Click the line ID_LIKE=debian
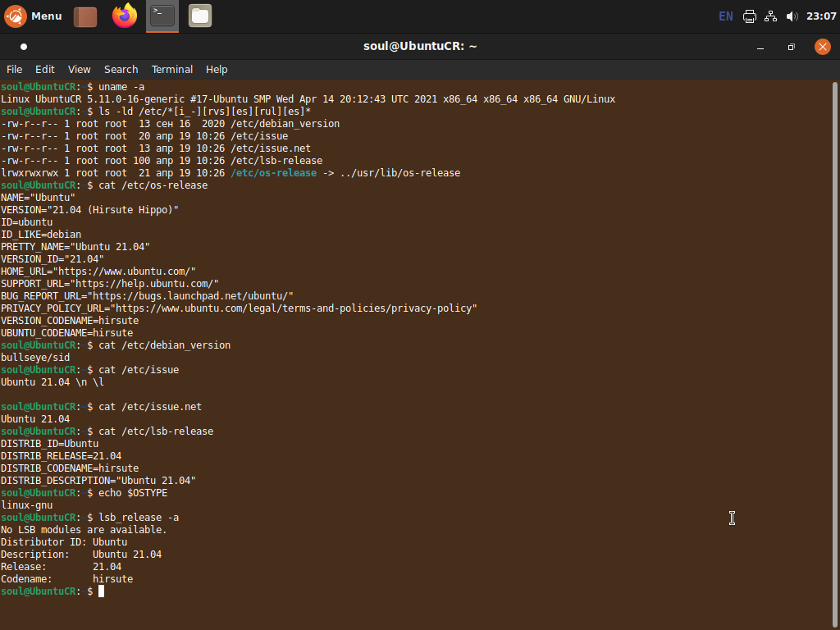840x630 pixels. tap(41, 235)
